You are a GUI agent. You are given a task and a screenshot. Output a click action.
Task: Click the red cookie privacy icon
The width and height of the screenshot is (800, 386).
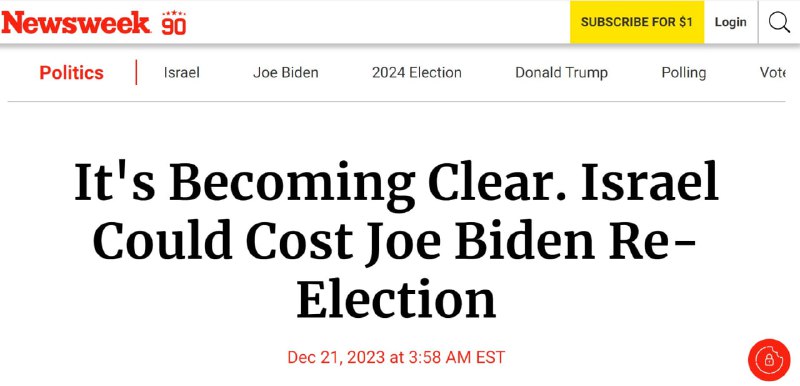769,359
